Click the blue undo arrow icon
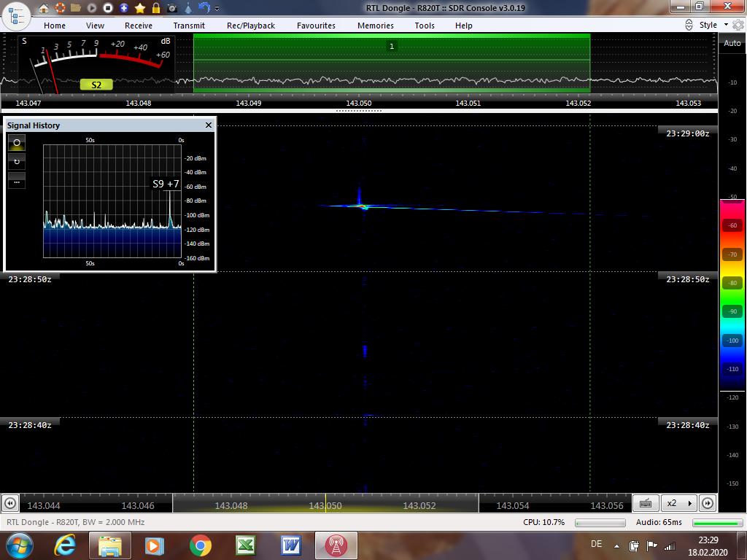The width and height of the screenshot is (747, 560). (204, 7)
